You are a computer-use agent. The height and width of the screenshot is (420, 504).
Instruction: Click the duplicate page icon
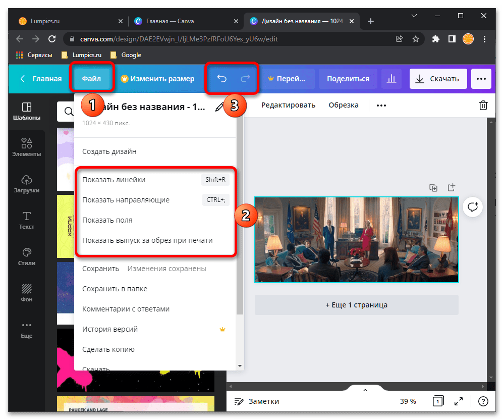pos(433,187)
